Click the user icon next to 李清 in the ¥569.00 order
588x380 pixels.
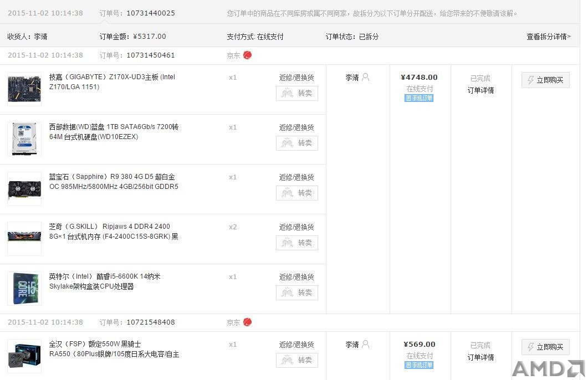[x=366, y=344]
